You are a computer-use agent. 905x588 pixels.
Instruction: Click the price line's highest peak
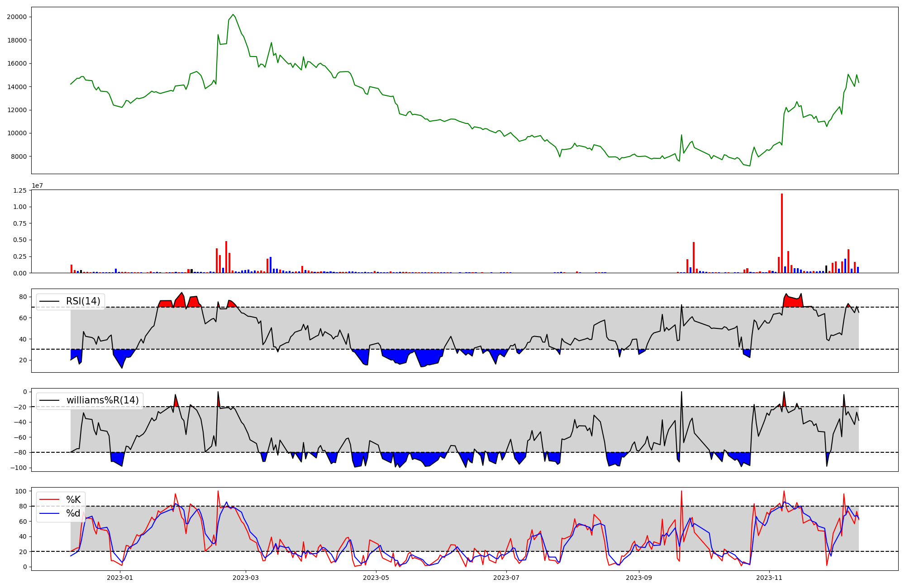pos(233,14)
